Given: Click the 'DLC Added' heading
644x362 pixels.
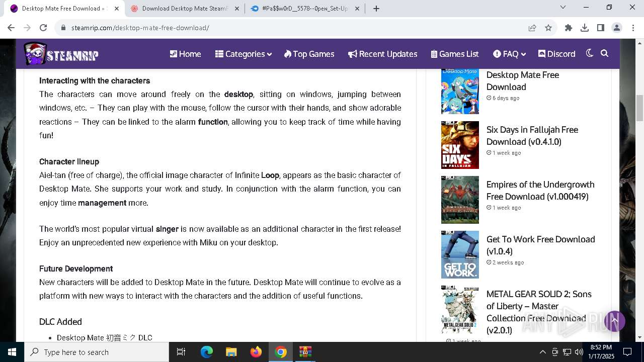Looking at the screenshot, I should point(60,322).
